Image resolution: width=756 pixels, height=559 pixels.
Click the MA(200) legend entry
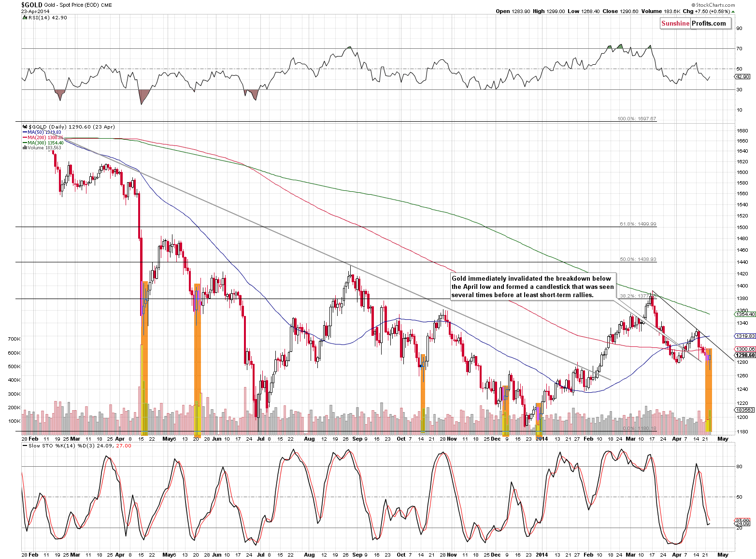pos(43,138)
